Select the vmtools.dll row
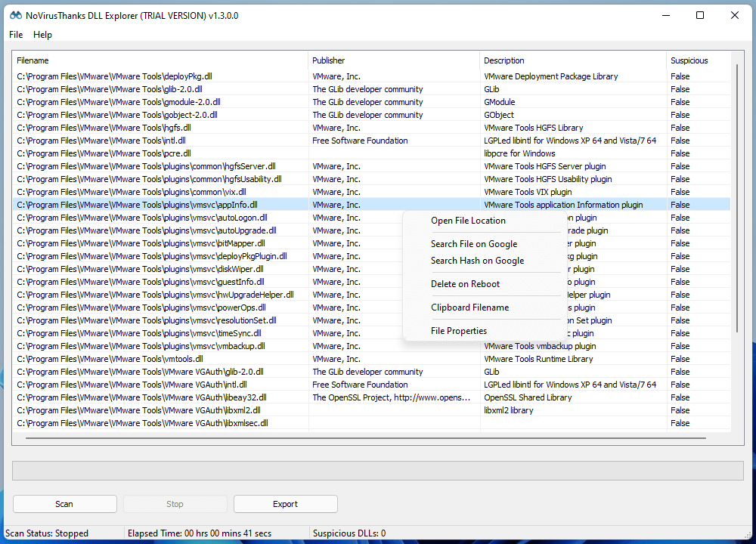 (151, 358)
